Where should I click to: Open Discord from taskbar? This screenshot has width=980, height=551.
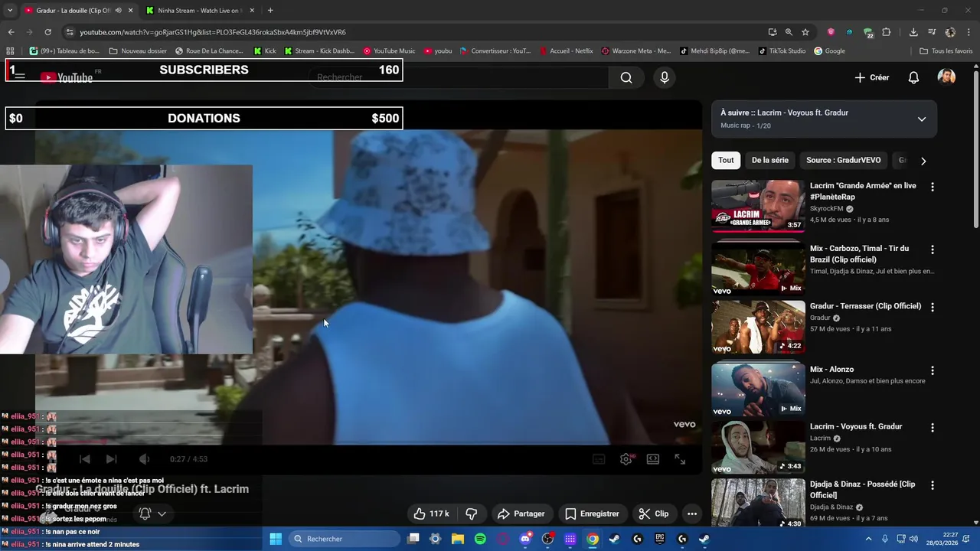tap(525, 539)
